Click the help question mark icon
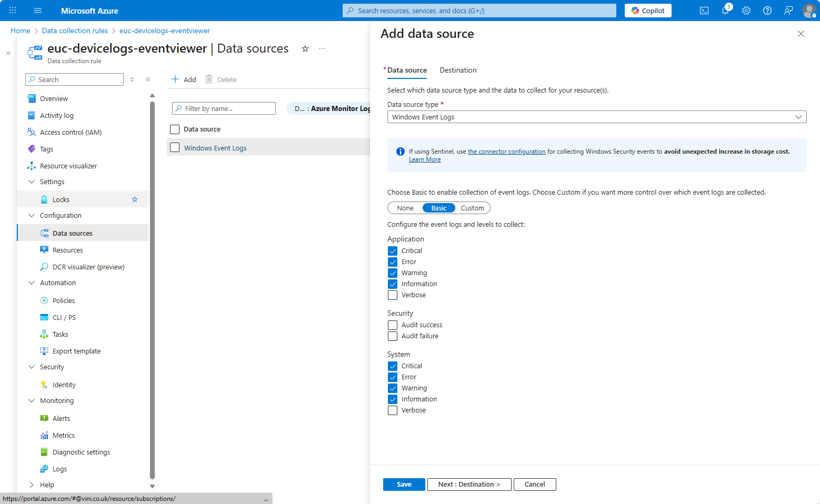820x504 pixels. click(x=767, y=11)
